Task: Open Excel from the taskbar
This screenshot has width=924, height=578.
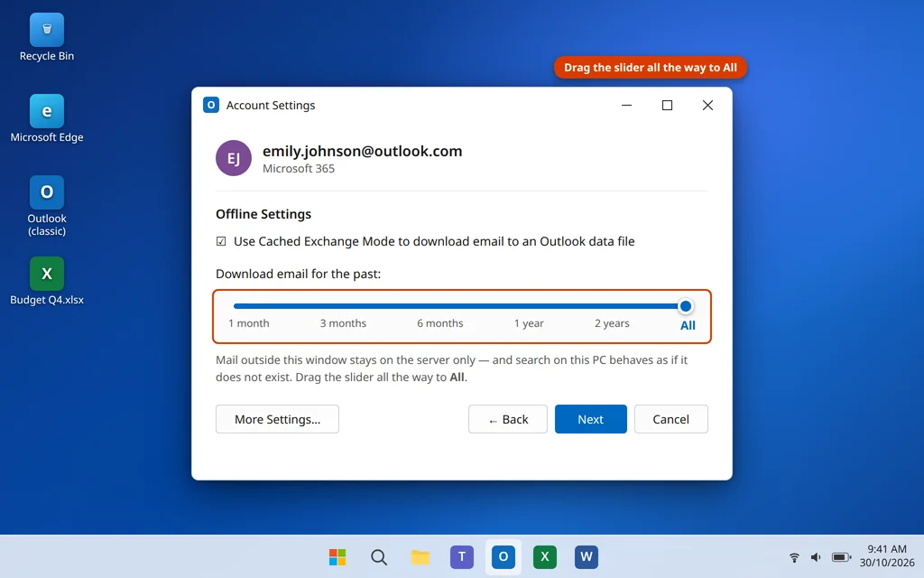Action: coord(544,556)
